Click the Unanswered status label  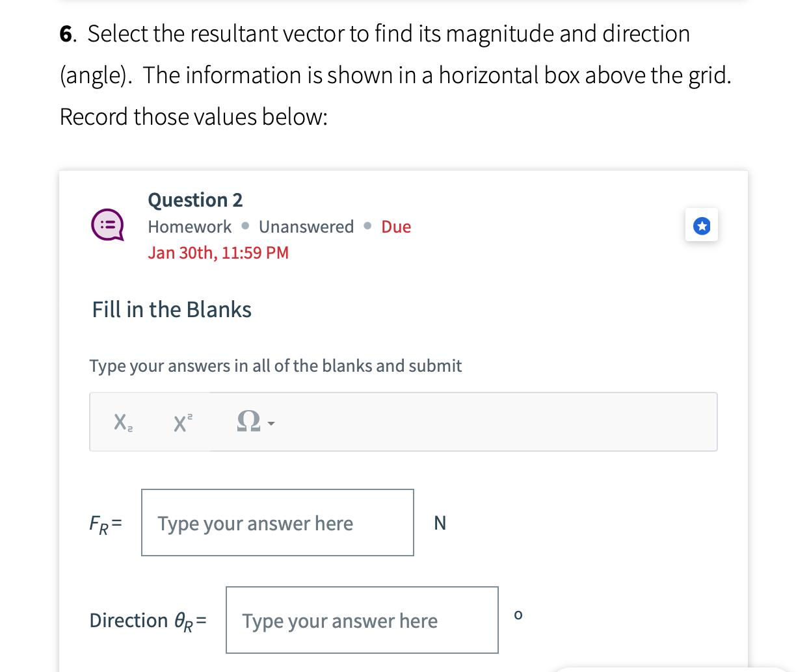(306, 227)
